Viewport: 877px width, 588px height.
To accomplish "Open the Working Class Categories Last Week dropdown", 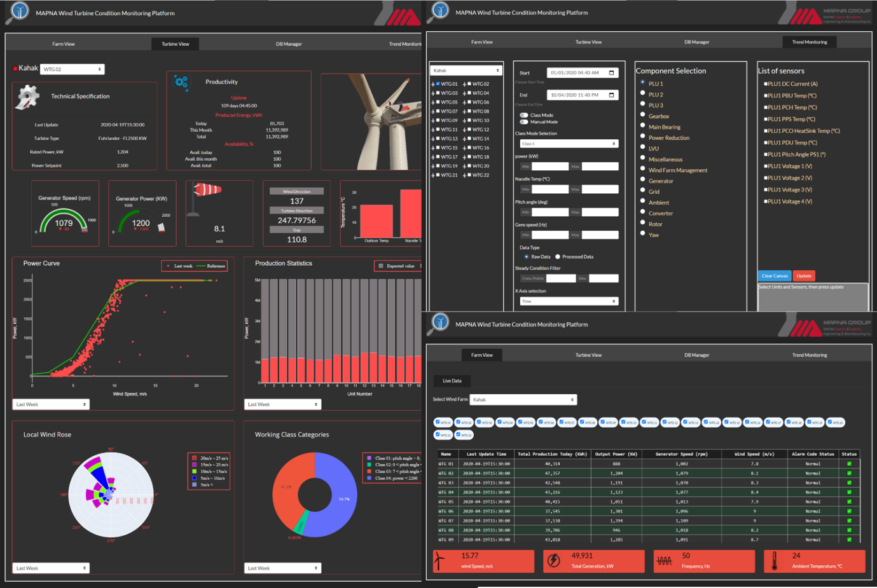I will pos(282,568).
